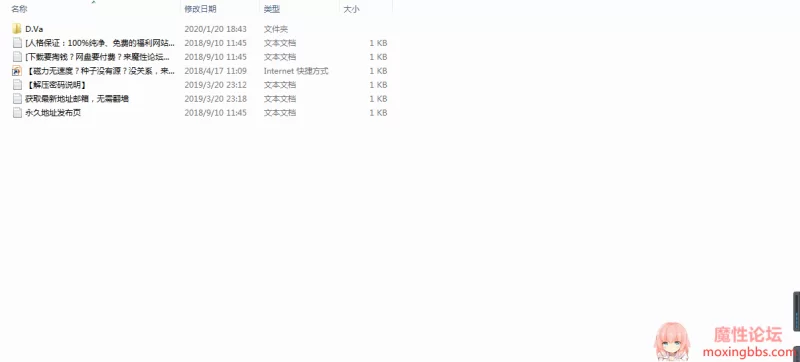800x362 pixels.
Task: Click the Internet shortcut icon of 磁力无速度
Action: click(x=17, y=71)
